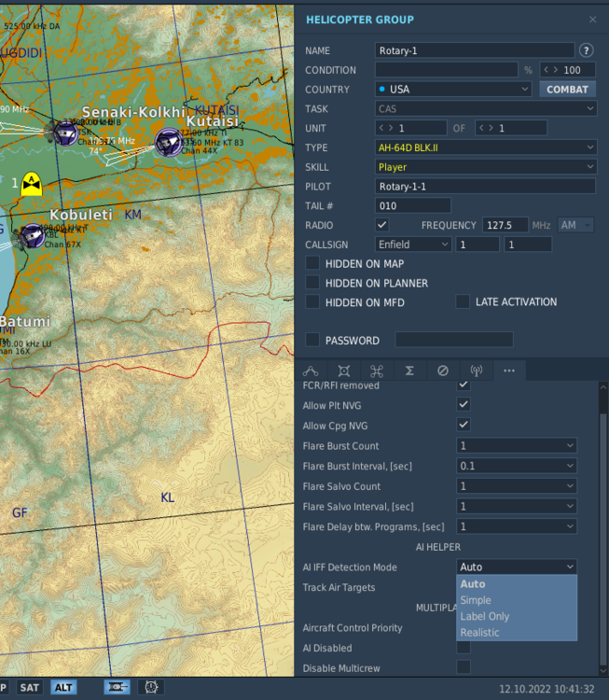This screenshot has width=609, height=700.
Task: Open the Type AH-64D BLK.II dropdown
Action: tap(486, 147)
